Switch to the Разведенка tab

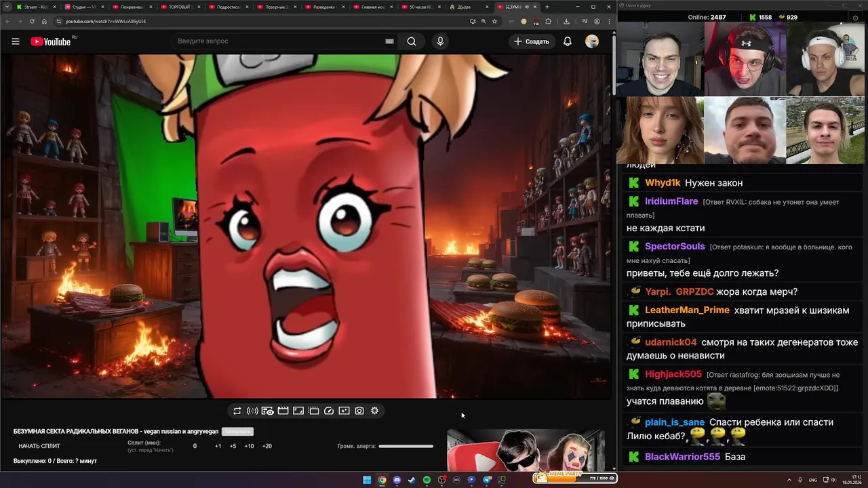pos(325,7)
